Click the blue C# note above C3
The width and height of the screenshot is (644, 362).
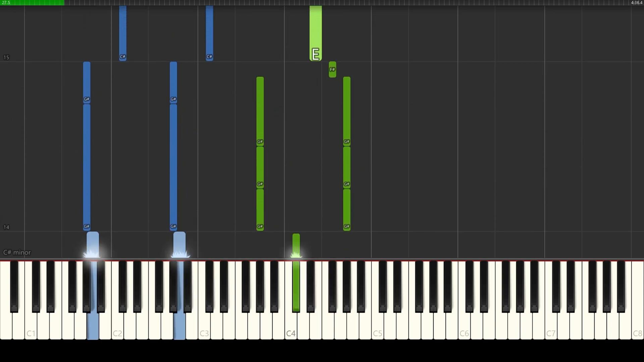click(x=209, y=33)
